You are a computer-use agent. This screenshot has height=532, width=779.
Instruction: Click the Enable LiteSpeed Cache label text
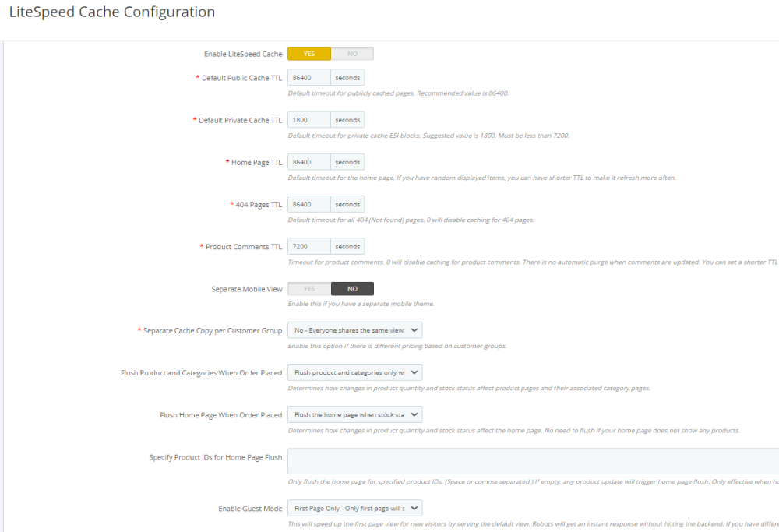click(x=243, y=55)
